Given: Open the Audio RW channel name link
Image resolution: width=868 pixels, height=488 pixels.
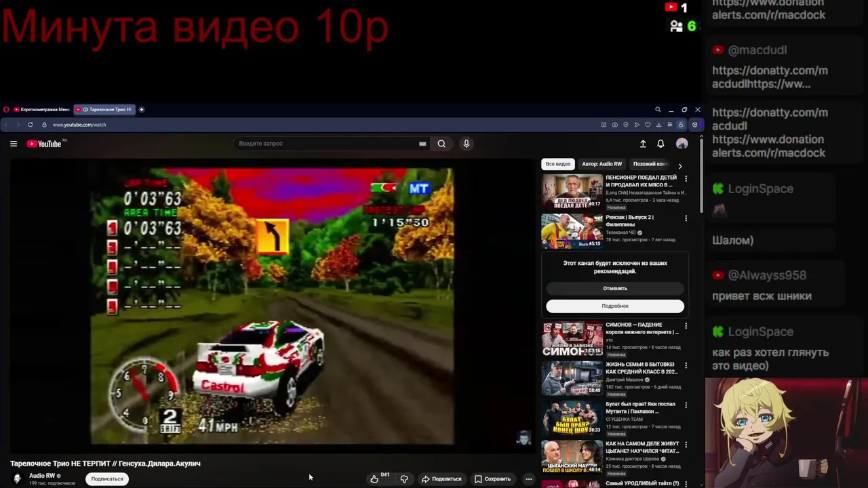Looking at the screenshot, I should coord(42,476).
